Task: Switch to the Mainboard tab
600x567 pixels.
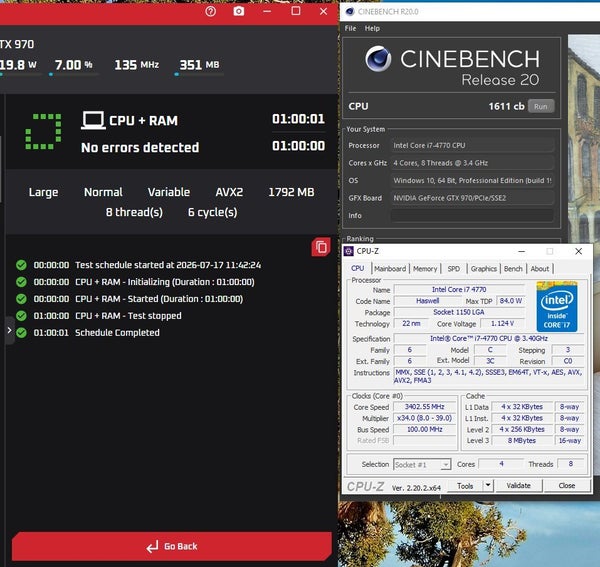Action: 390,269
